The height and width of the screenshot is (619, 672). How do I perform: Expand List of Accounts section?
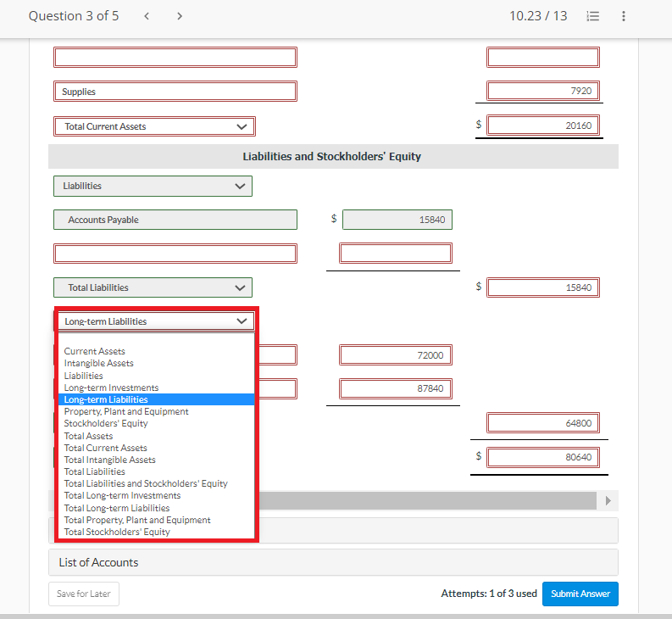pyautogui.click(x=333, y=562)
